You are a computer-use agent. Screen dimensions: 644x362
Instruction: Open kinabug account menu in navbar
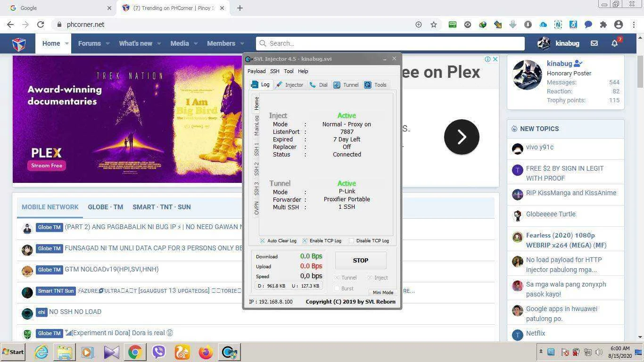tap(558, 43)
